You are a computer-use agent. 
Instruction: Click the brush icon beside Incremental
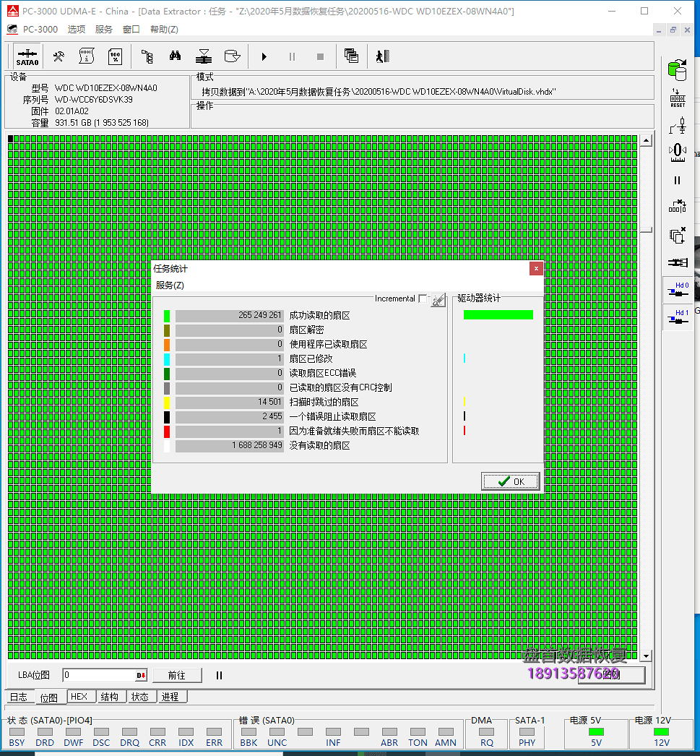[x=438, y=300]
